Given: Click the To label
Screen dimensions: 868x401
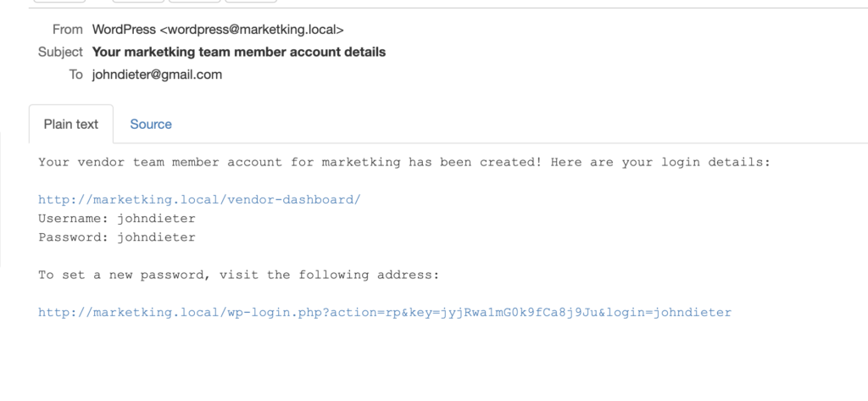Looking at the screenshot, I should coord(75,75).
